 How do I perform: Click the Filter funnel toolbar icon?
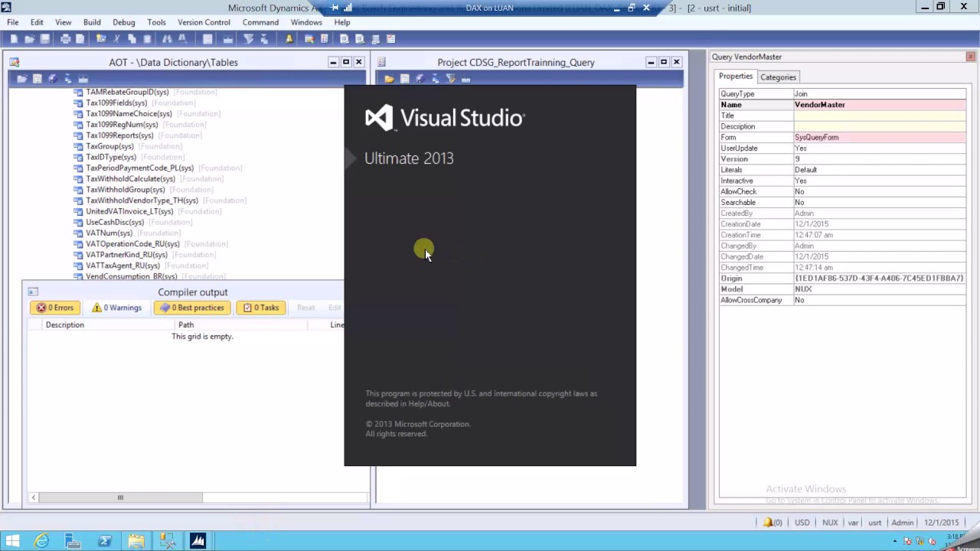(x=248, y=39)
